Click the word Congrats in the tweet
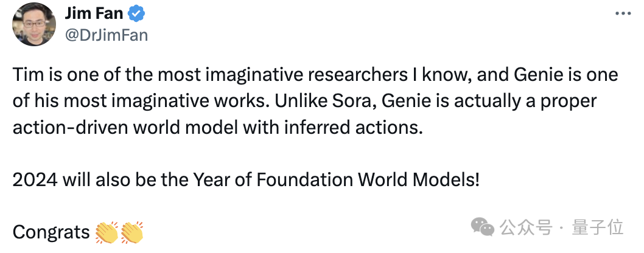 51,232
